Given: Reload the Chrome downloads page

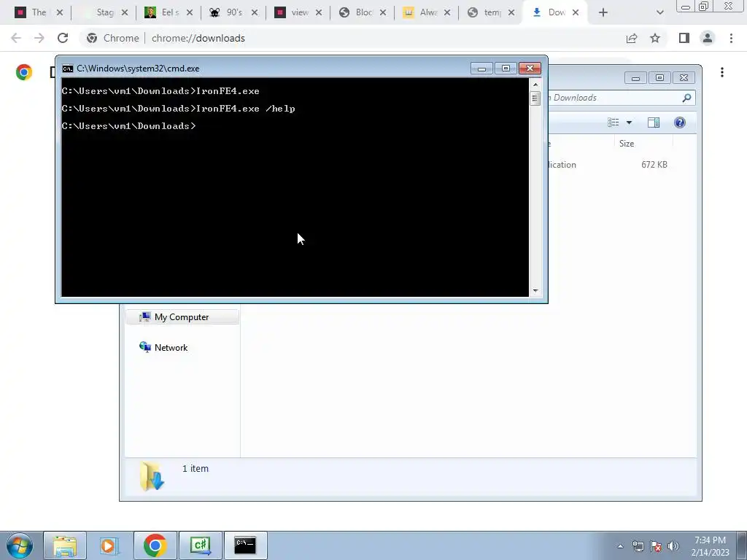Looking at the screenshot, I should [x=63, y=38].
